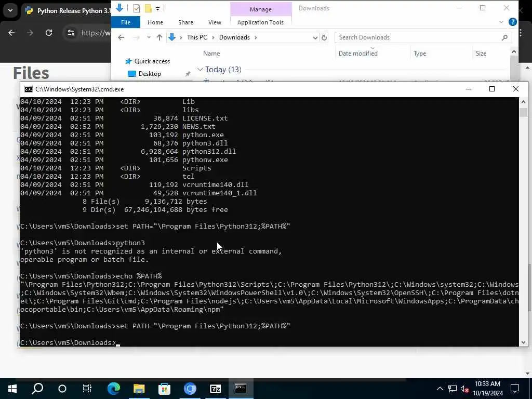Sort by Date modified column
This screenshot has width=532, height=399.
click(x=358, y=54)
